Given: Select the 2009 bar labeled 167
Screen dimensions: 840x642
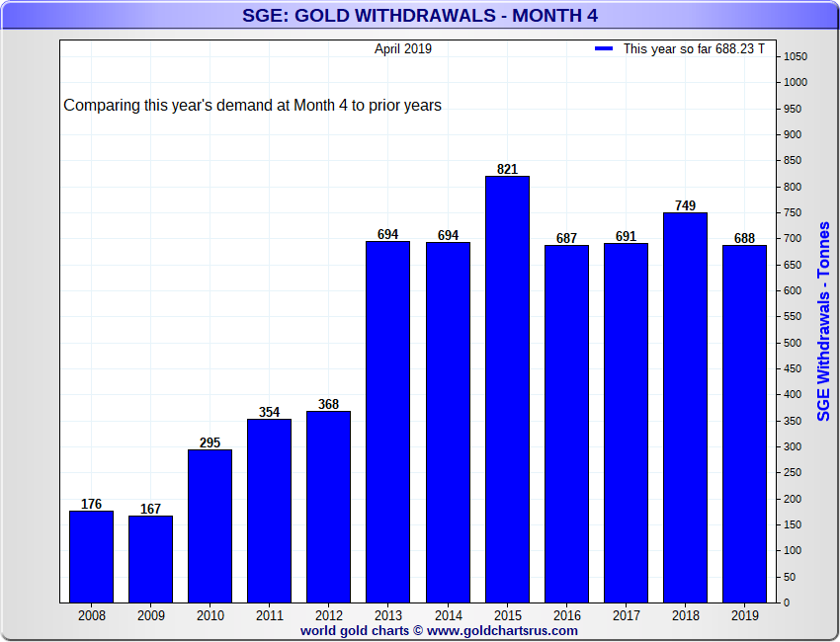Looking at the screenshot, I should click(x=150, y=559).
